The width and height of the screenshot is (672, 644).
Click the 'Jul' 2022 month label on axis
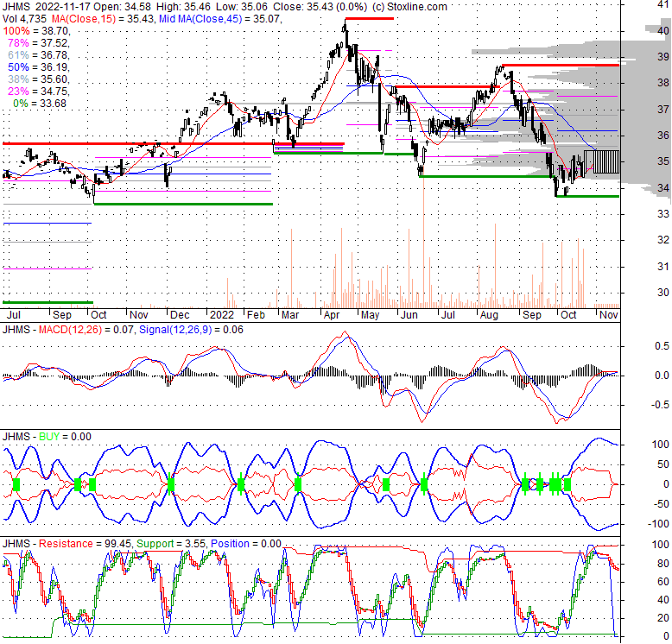(448, 315)
